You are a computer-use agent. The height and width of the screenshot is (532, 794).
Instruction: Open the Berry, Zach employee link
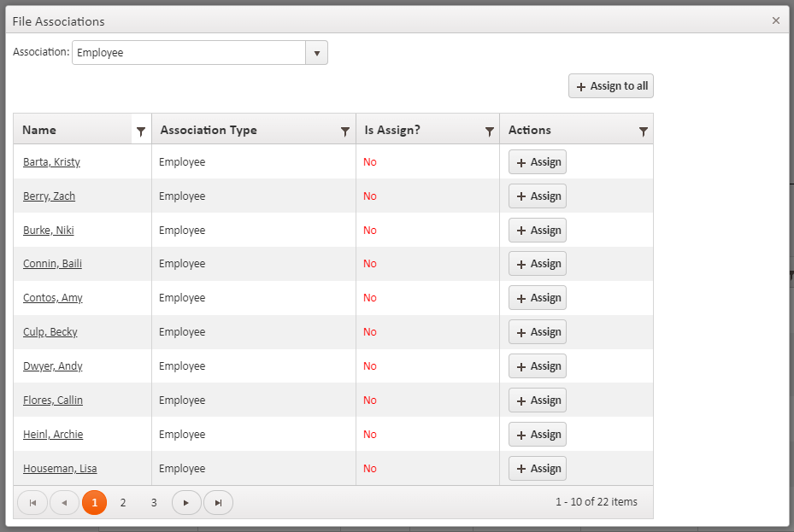click(x=49, y=196)
